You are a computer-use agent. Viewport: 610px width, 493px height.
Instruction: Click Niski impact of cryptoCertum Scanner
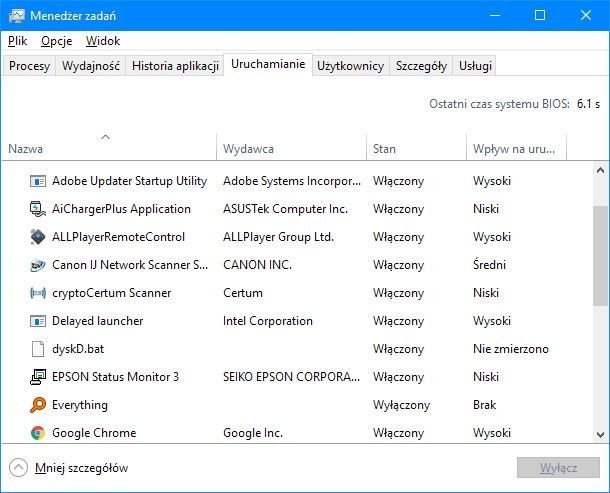[486, 293]
